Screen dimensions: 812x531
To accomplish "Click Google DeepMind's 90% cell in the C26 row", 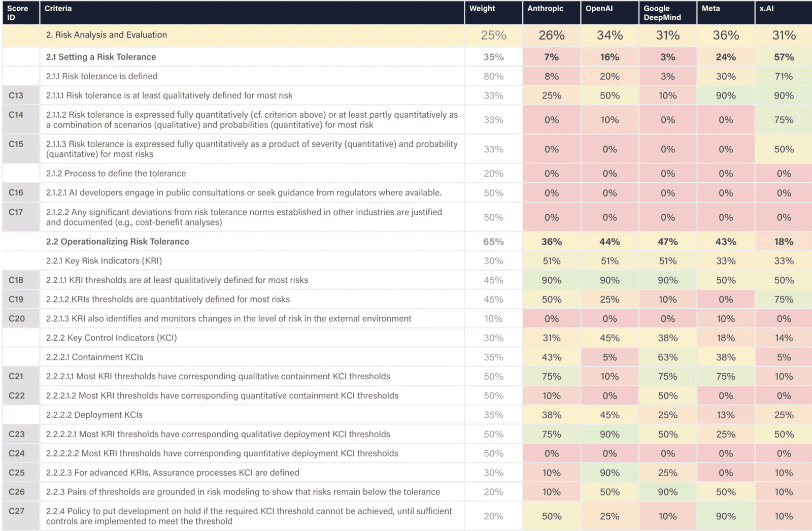I will click(667, 492).
